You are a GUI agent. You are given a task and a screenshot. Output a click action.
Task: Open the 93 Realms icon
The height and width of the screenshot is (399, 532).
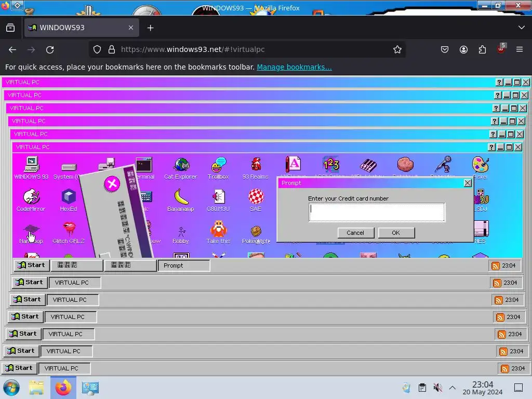click(256, 168)
